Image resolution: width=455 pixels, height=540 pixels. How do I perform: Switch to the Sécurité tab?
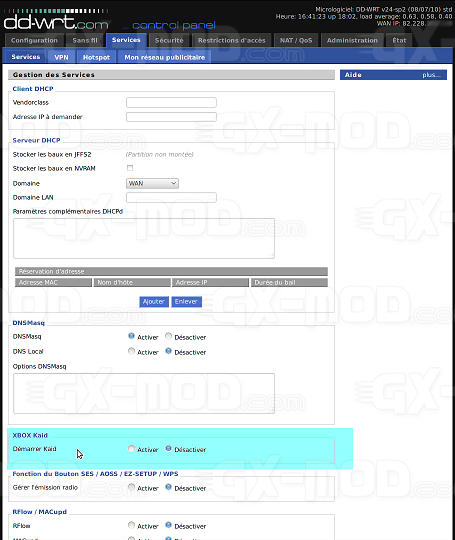click(169, 40)
